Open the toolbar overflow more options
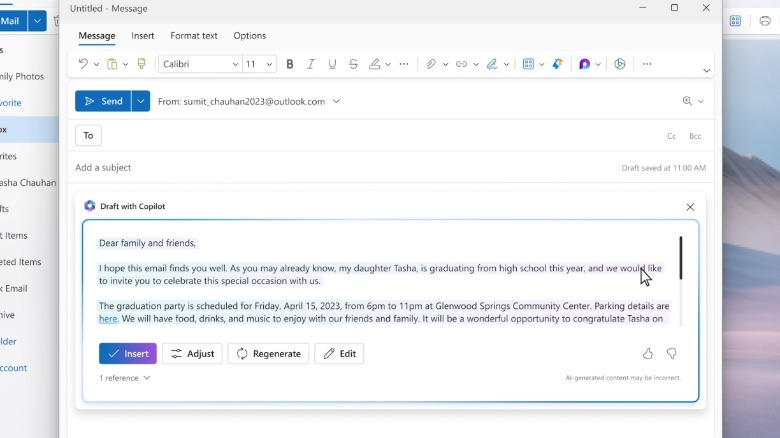780x438 pixels. [x=647, y=64]
